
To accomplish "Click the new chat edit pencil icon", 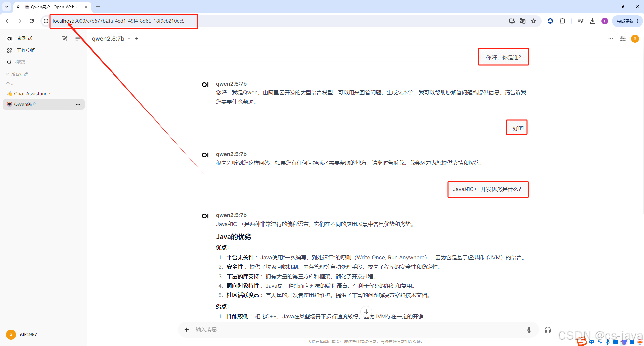I will 65,39.
